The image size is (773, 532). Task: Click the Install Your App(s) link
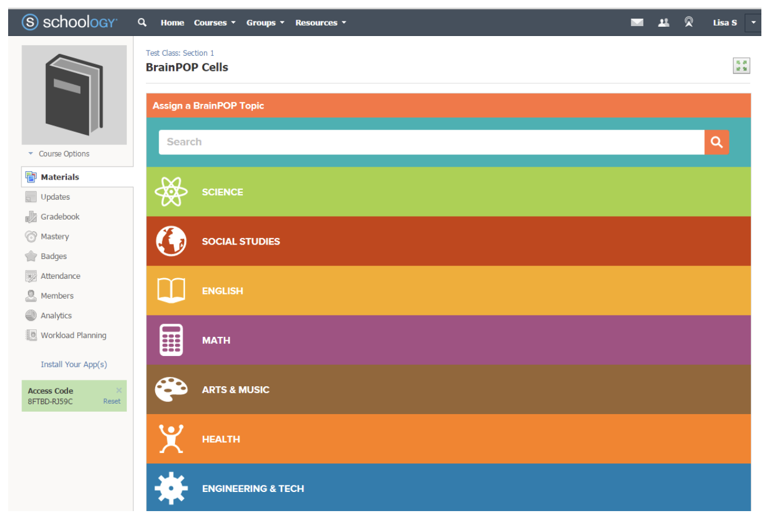[74, 364]
